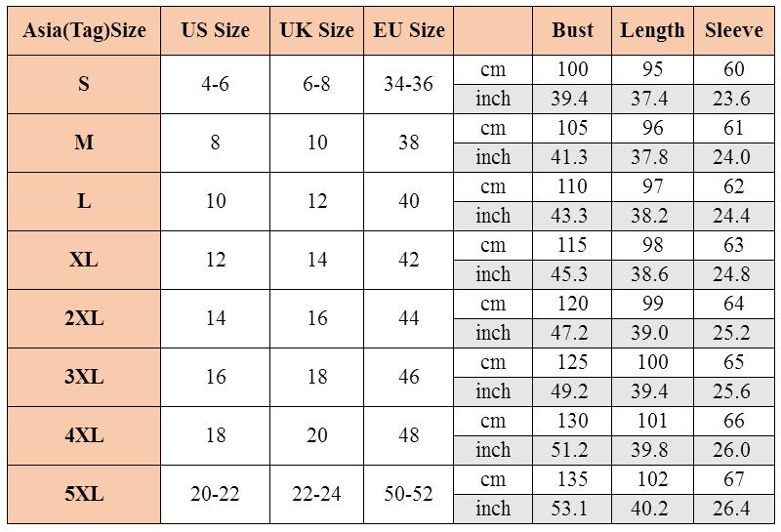Select the UK Size header cell

[316, 30]
